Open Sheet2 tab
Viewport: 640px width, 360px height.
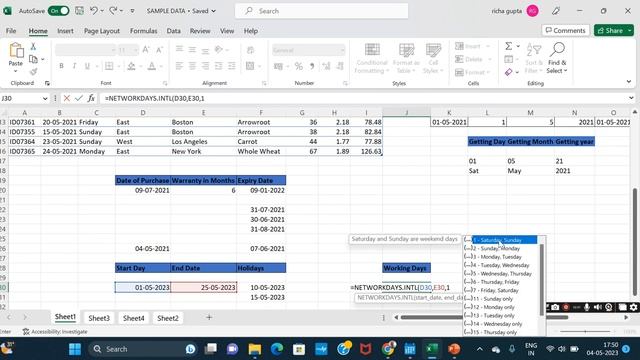(168, 318)
